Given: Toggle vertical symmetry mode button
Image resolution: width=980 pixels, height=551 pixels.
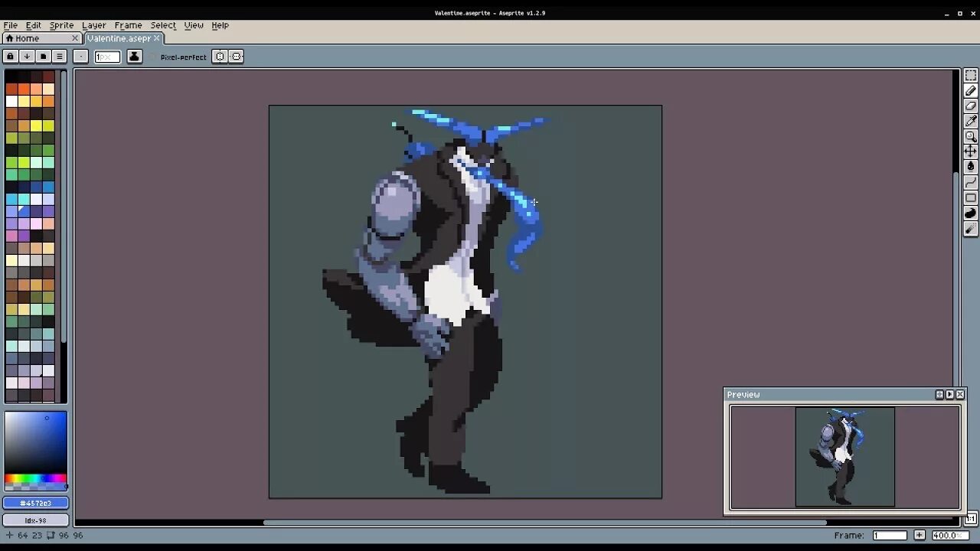Looking at the screenshot, I should [x=237, y=56].
